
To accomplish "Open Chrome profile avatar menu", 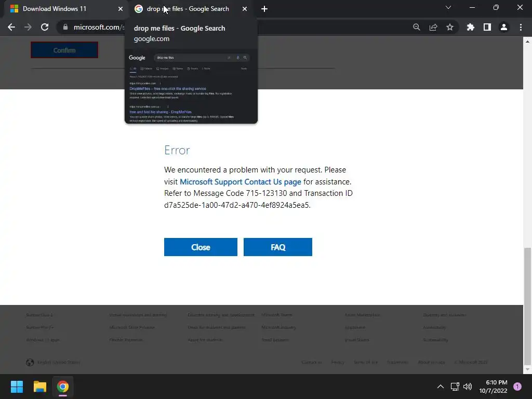I will 504,27.
